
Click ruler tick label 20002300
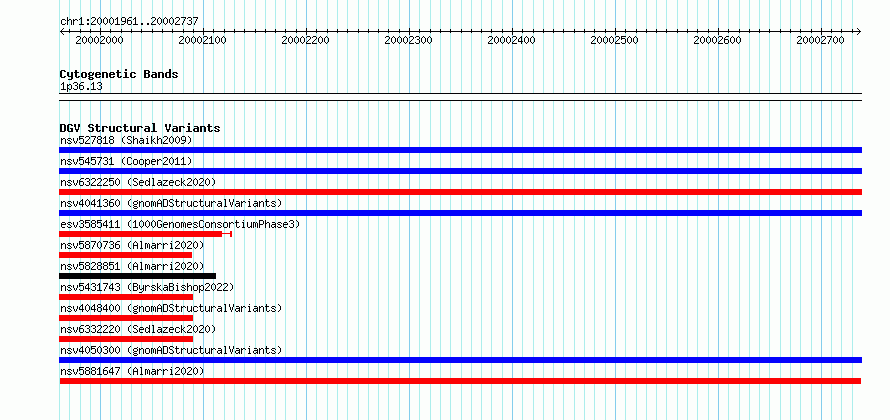[409, 40]
